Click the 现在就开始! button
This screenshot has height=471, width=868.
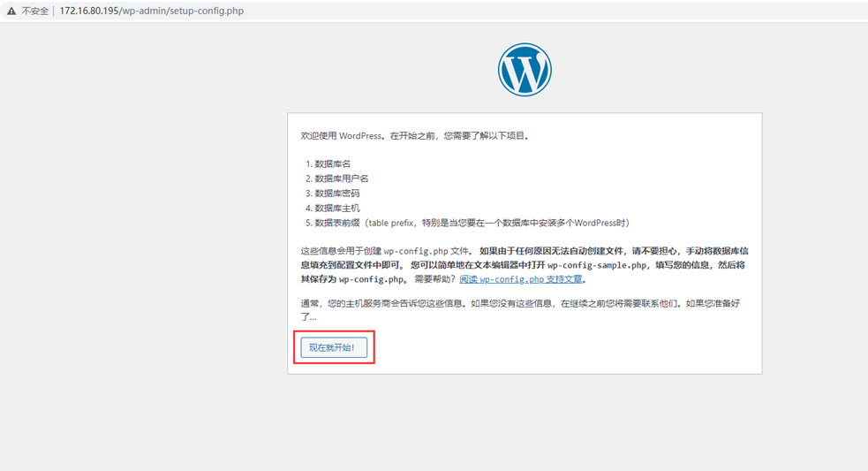coord(334,347)
